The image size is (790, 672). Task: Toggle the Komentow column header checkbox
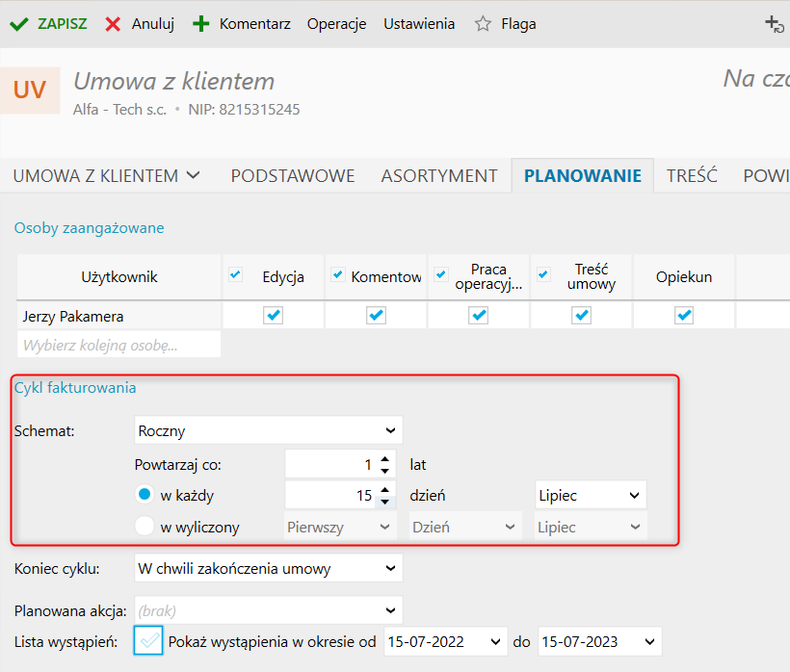pos(337,274)
